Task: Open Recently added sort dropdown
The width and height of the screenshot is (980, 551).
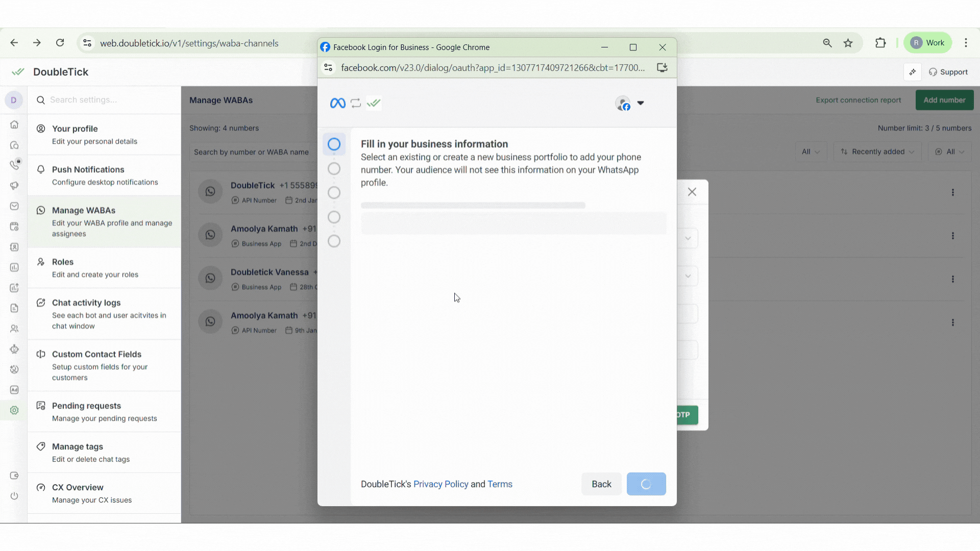Action: [x=877, y=152]
